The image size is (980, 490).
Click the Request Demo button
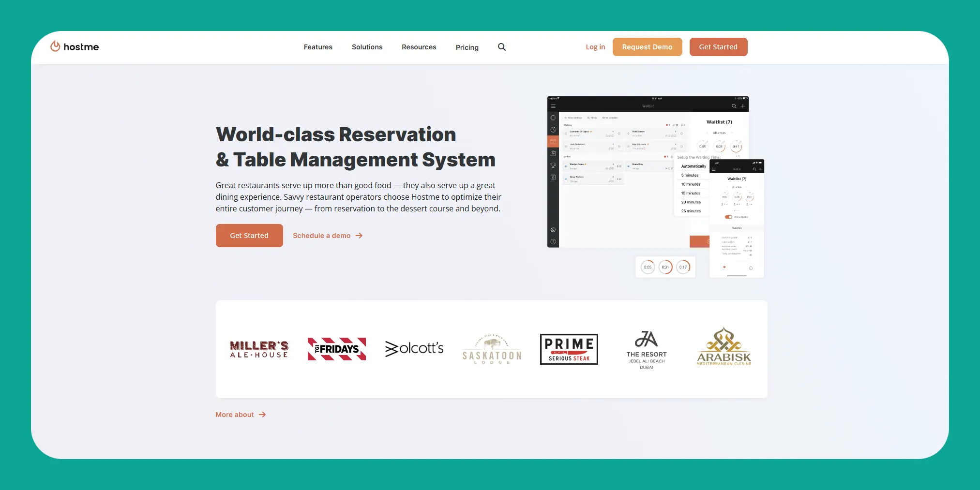[x=647, y=47]
